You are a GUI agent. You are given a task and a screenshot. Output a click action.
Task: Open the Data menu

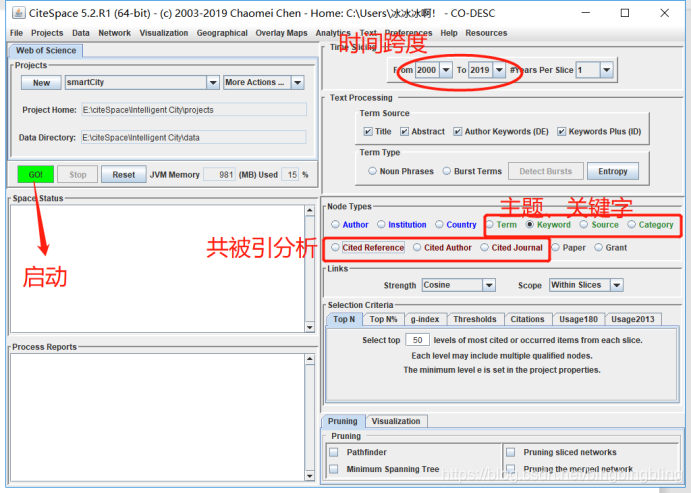(x=81, y=33)
